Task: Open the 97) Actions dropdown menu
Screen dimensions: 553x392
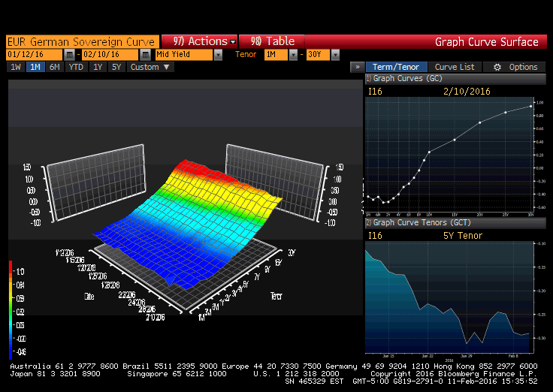Action: pos(200,41)
